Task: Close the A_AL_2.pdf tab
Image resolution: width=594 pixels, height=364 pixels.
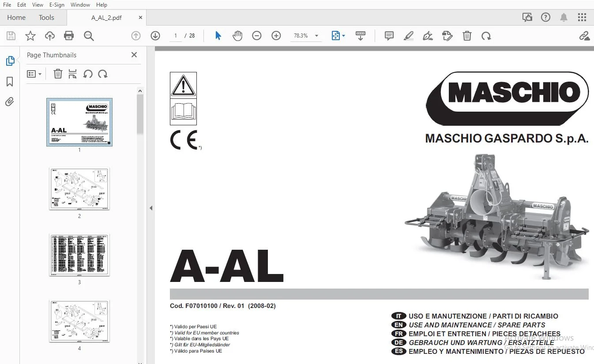Action: (140, 18)
